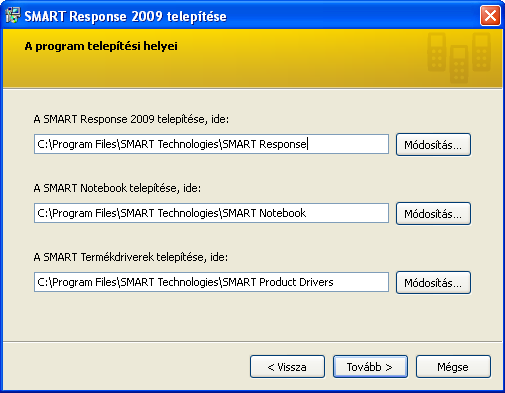Cancel installation with the Mégse button
505x393 pixels.
pos(453,367)
